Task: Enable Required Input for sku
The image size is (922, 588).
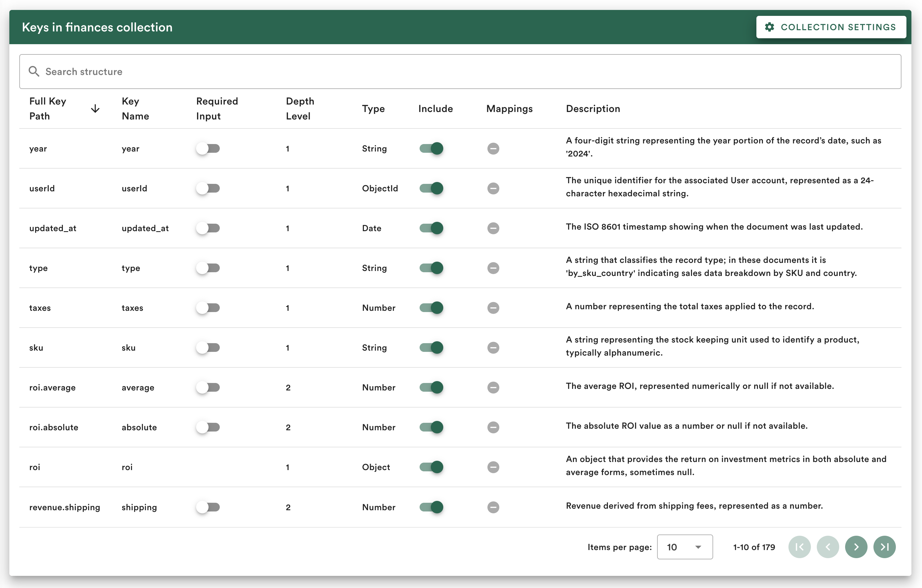Action: pyautogui.click(x=208, y=348)
